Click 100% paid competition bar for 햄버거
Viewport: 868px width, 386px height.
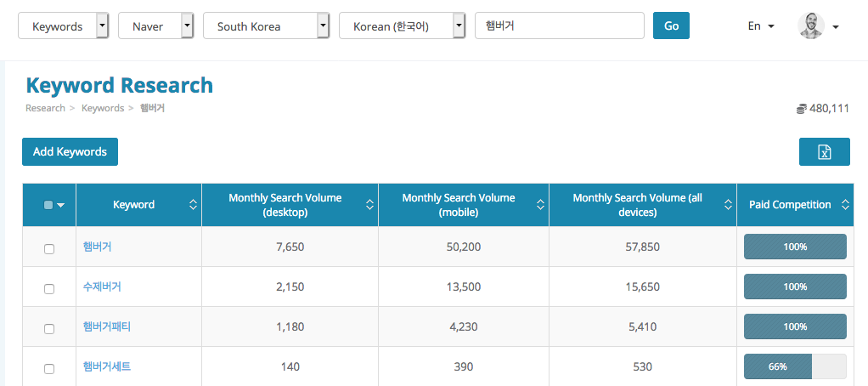[795, 247]
